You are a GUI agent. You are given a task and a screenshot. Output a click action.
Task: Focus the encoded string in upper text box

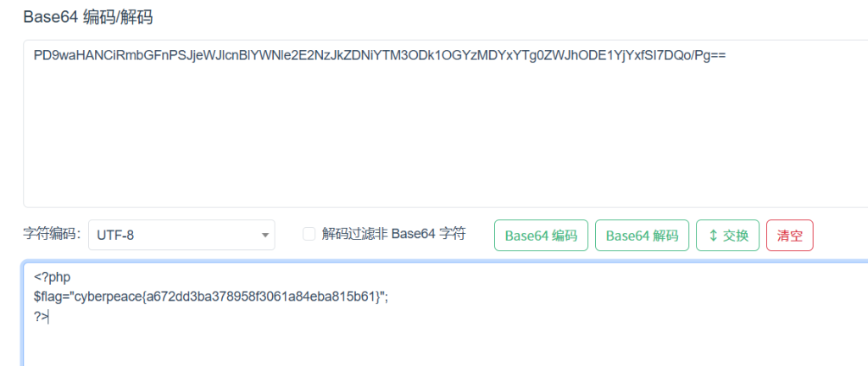pos(380,56)
